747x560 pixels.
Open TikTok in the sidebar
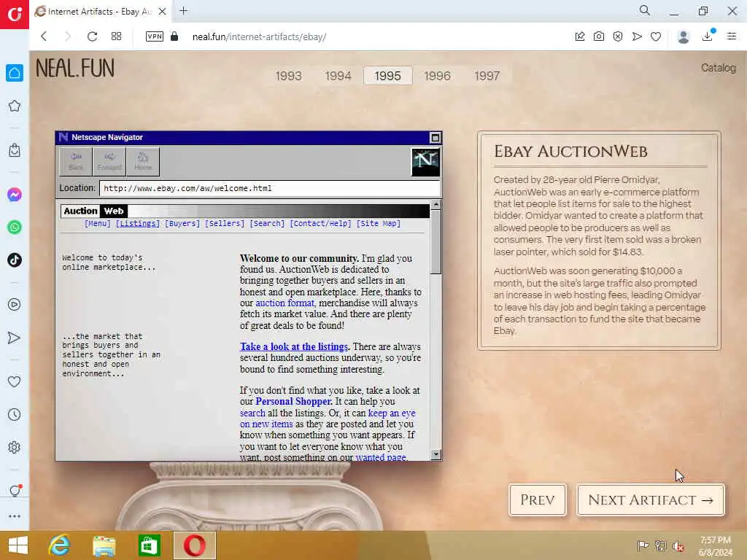pyautogui.click(x=15, y=260)
